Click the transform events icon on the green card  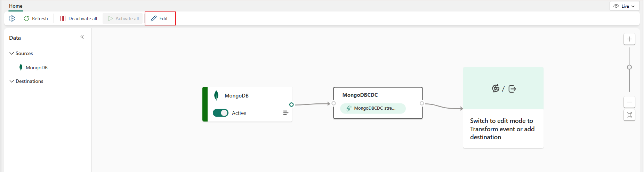coord(496,88)
